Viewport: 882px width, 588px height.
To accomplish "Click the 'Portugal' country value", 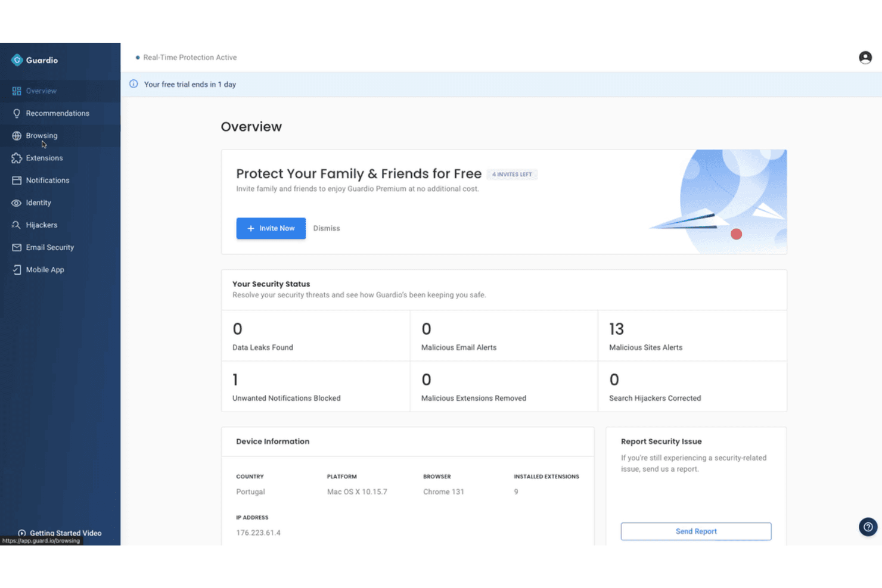I will click(250, 491).
